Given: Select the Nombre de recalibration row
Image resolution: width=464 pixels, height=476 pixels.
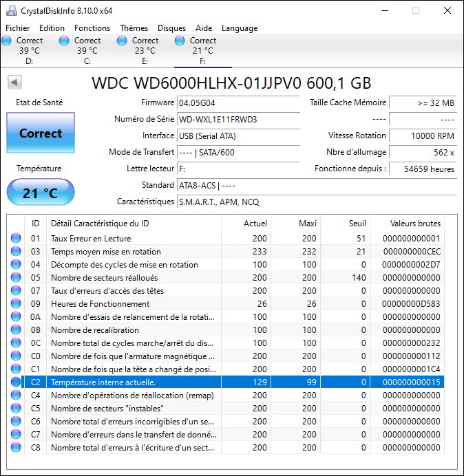Looking at the screenshot, I should pos(226,329).
